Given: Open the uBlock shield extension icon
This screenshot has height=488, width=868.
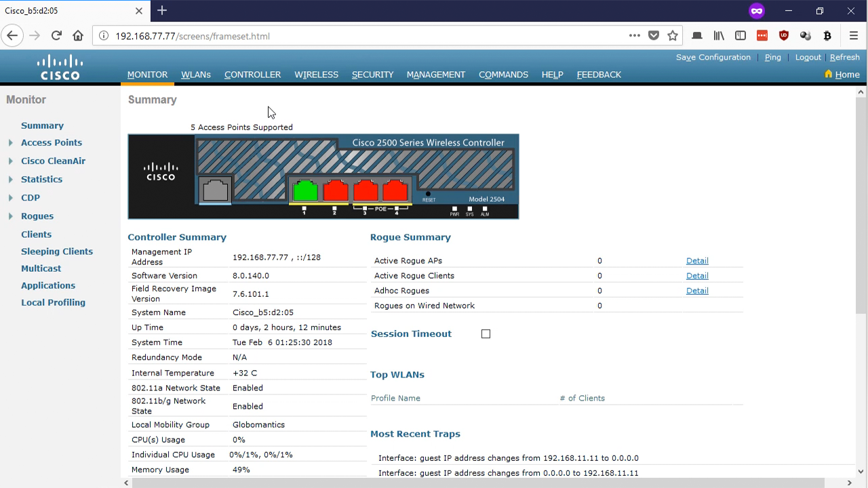Looking at the screenshot, I should click(784, 36).
